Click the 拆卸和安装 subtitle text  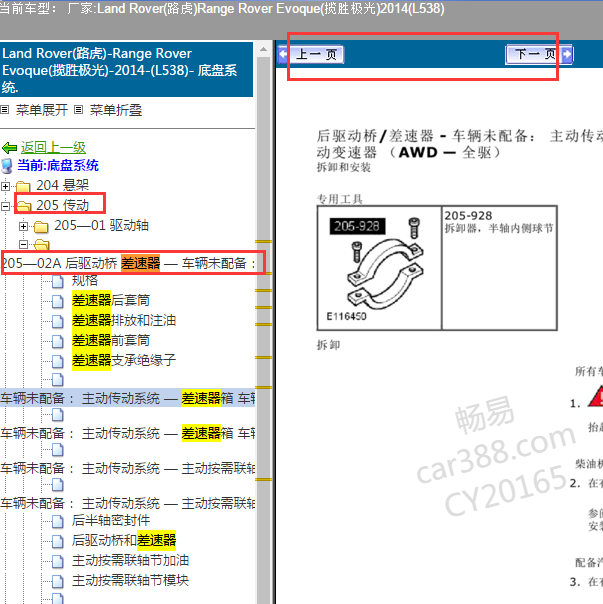[343, 168]
